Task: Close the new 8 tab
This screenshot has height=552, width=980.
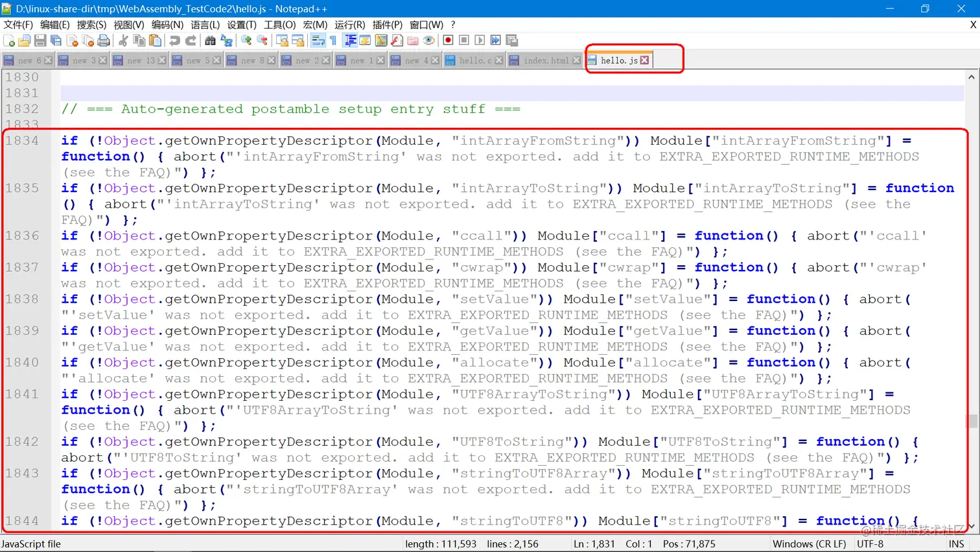Action: 272,60
